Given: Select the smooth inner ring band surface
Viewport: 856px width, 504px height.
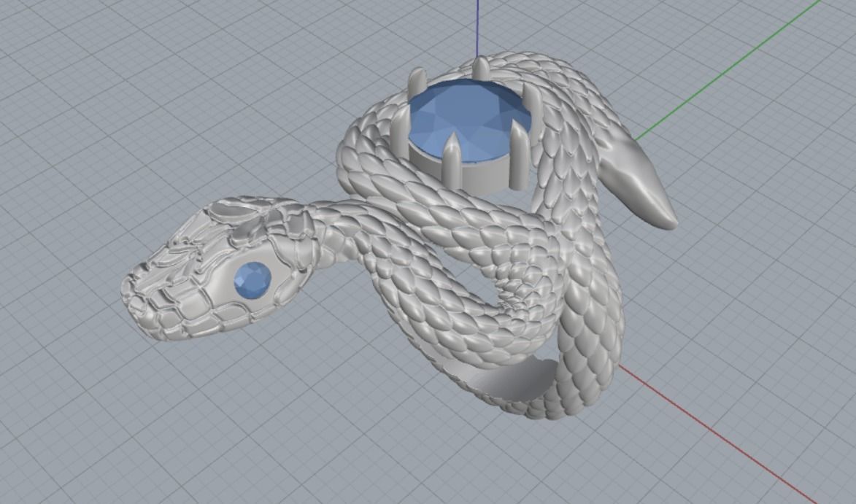Looking at the screenshot, I should point(502,378).
